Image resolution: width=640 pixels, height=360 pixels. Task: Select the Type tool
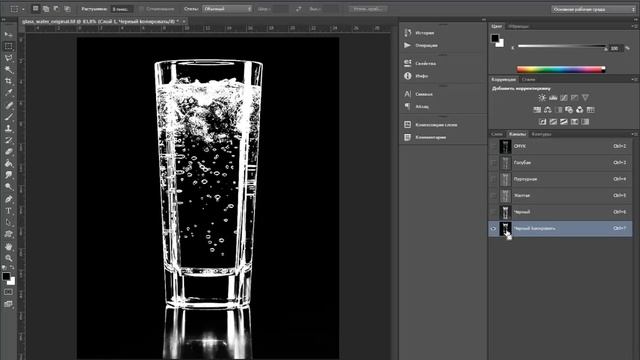[x=8, y=211]
